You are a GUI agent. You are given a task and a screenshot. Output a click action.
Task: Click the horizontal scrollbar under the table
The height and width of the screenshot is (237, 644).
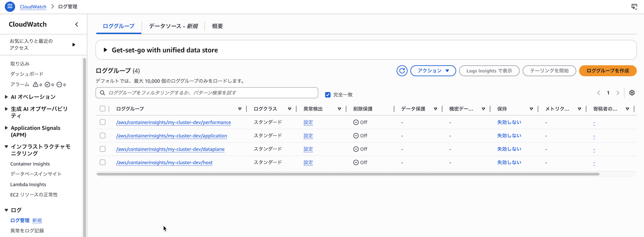(x=348, y=174)
